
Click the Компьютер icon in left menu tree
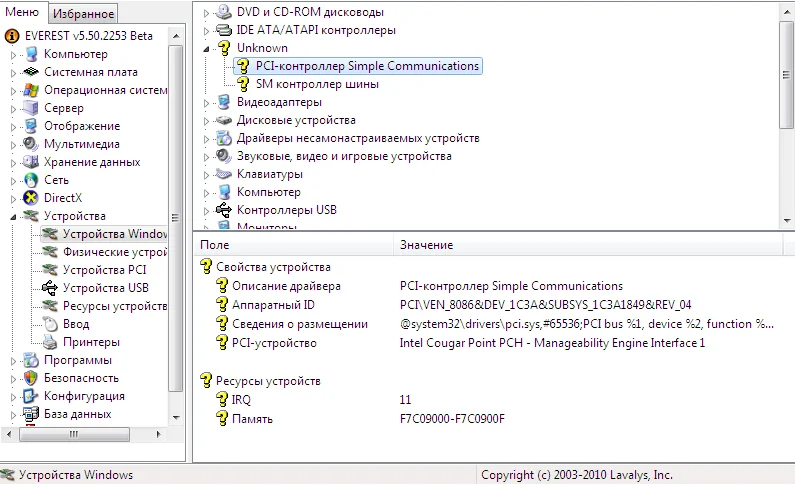(31, 54)
